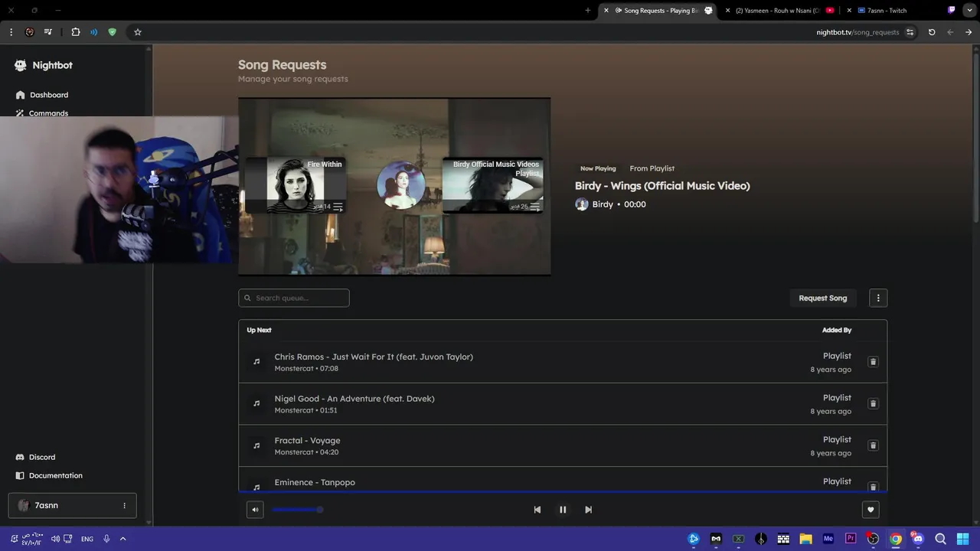Delete Fractal - Voyage from queue

pos(873,445)
